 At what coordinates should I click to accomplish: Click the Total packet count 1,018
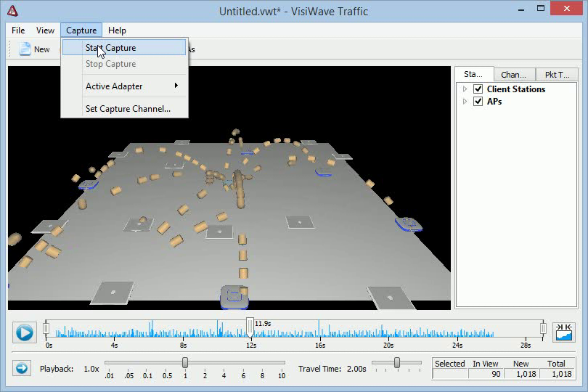(x=558, y=374)
